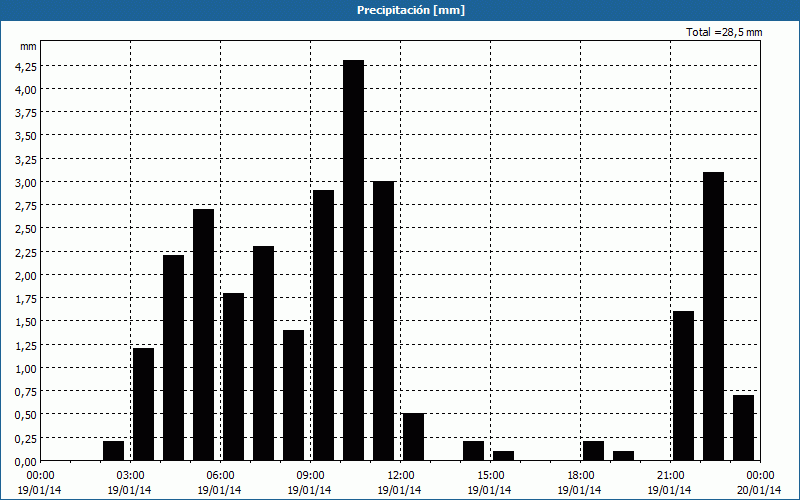Click the 0,00 y-axis label

pos(26,461)
